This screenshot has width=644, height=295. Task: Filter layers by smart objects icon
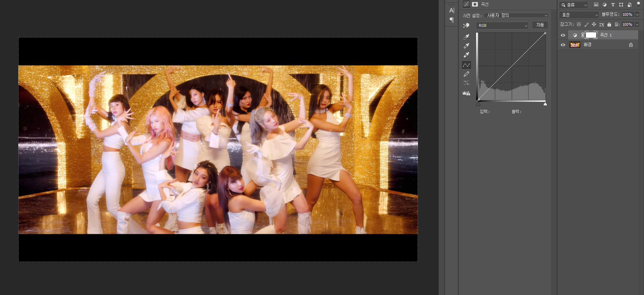coord(630,5)
